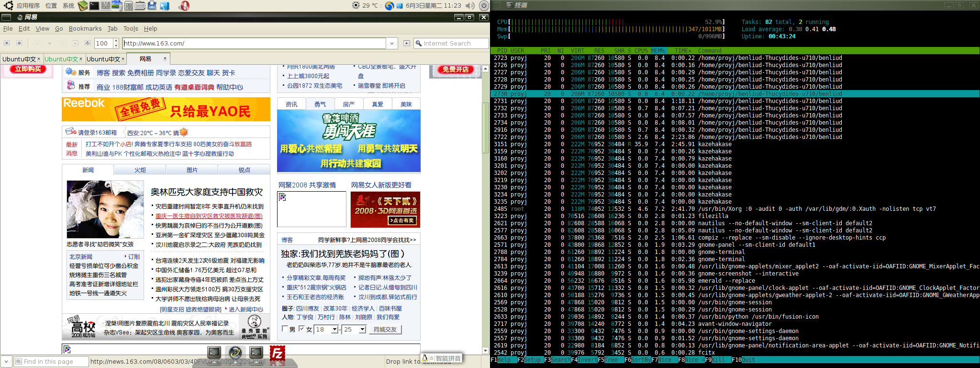Click F2 Setup in htop
Viewport: 980px width, 368px height.
(x=531, y=360)
